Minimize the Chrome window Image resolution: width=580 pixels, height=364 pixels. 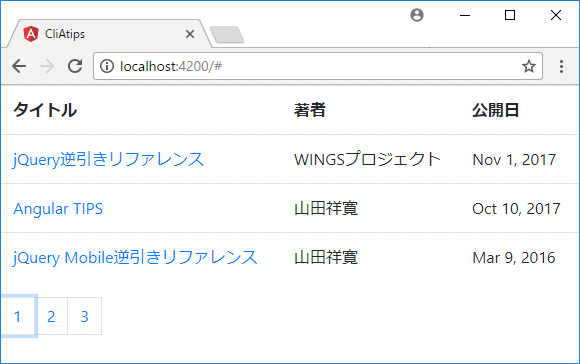tap(465, 16)
